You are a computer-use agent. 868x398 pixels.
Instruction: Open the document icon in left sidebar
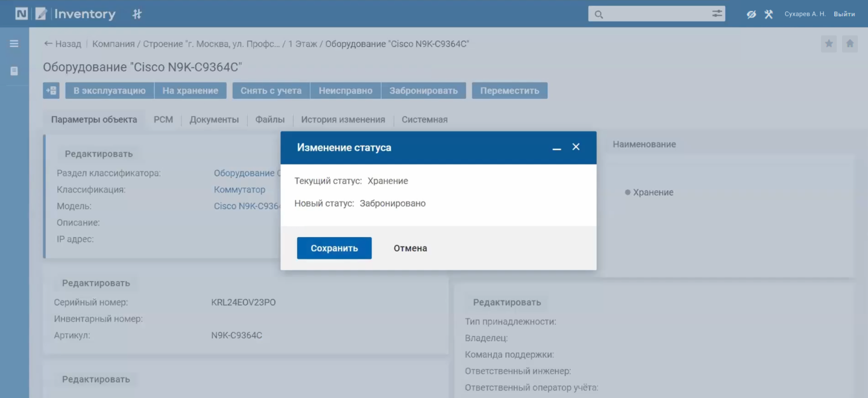pyautogui.click(x=14, y=71)
